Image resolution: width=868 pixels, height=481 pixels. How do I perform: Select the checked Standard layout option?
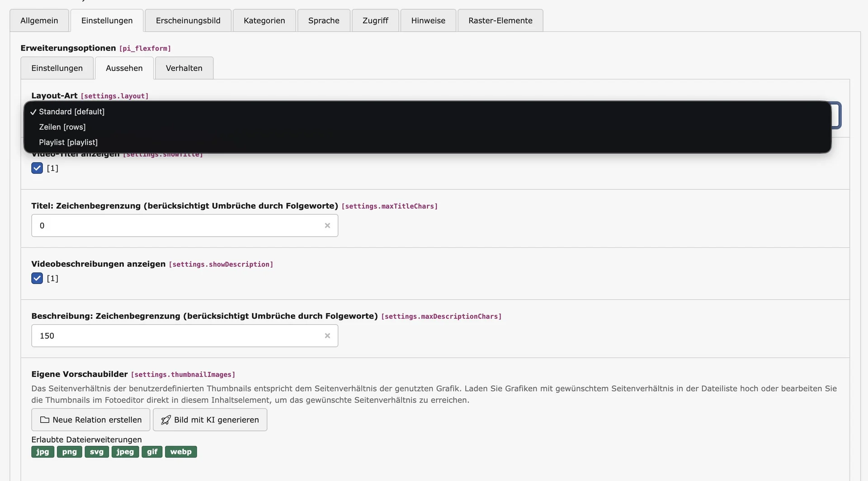(71, 112)
